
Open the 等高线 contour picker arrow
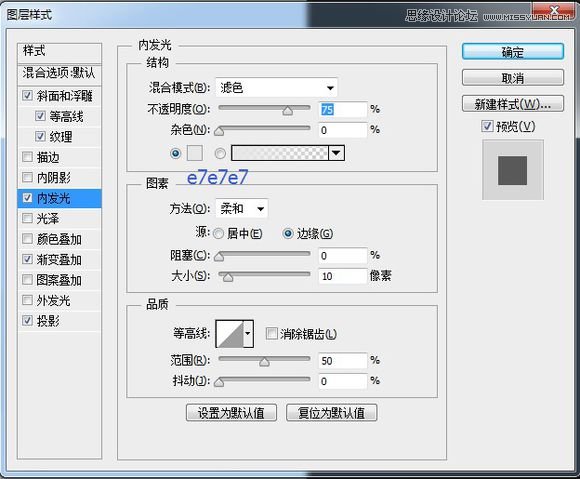point(248,334)
